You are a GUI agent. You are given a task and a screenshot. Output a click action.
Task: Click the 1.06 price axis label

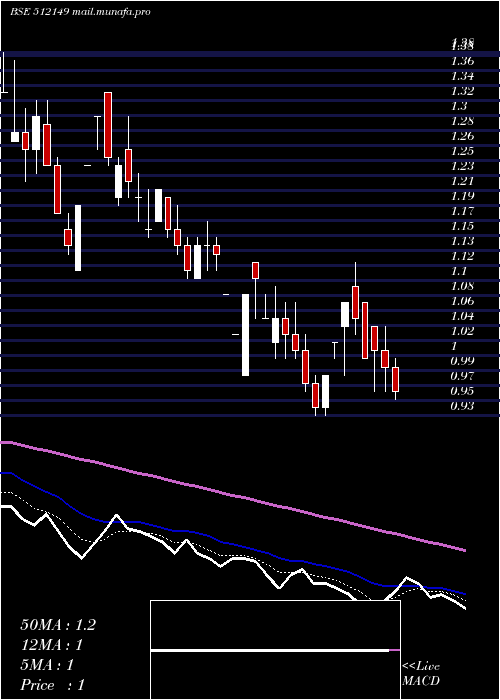pyautogui.click(x=462, y=301)
